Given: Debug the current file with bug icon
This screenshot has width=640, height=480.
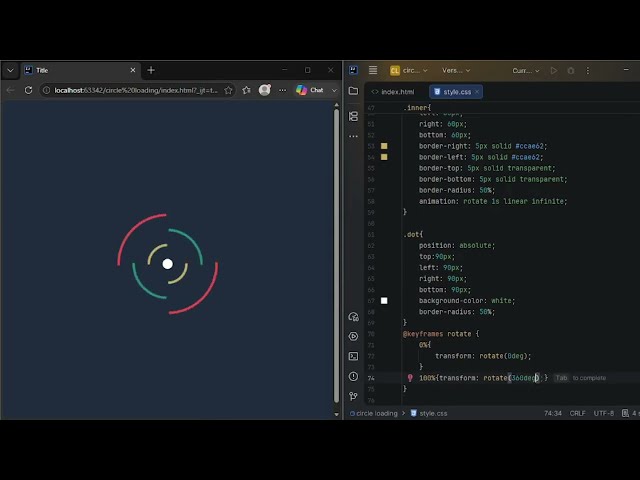Looking at the screenshot, I should coord(571,71).
